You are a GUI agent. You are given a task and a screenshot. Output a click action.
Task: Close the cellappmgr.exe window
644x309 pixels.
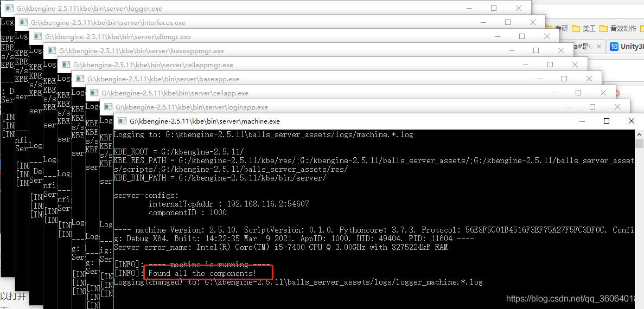click(575, 65)
